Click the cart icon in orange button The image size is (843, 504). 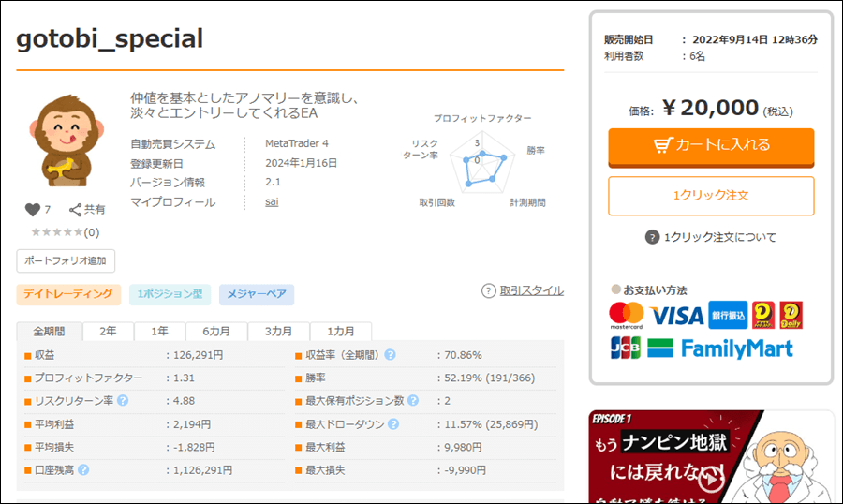click(663, 144)
